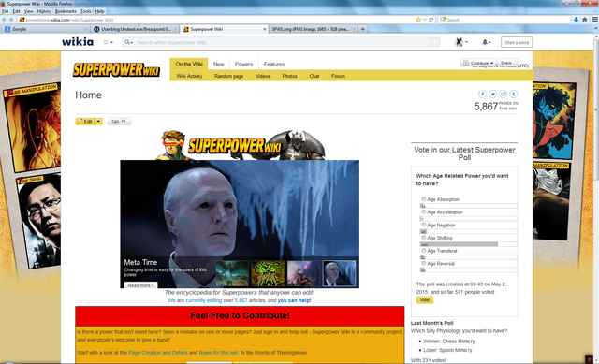Open the File menu
599x364 pixels.
click(6, 11)
